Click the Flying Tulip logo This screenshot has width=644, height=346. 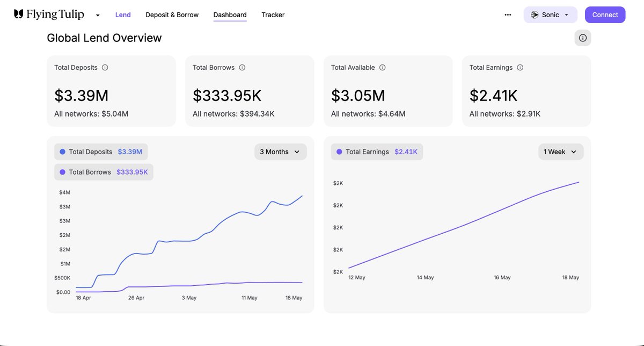tap(49, 15)
